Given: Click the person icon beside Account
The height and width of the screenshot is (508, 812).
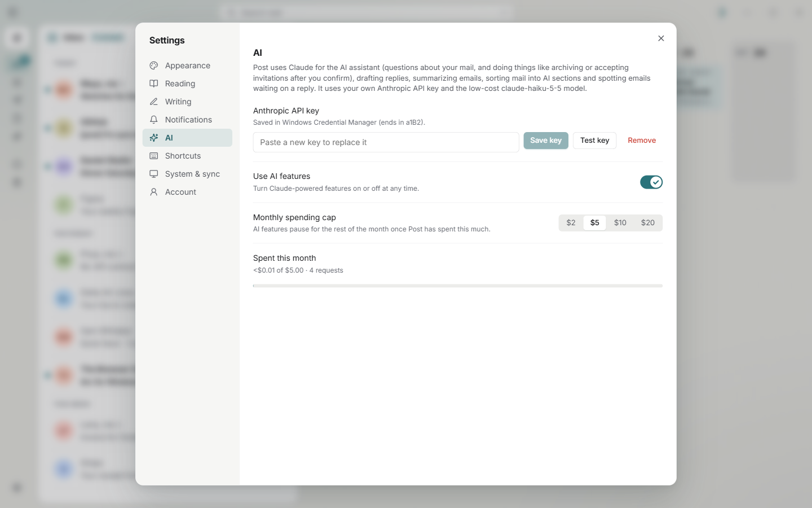Looking at the screenshot, I should click(x=153, y=192).
